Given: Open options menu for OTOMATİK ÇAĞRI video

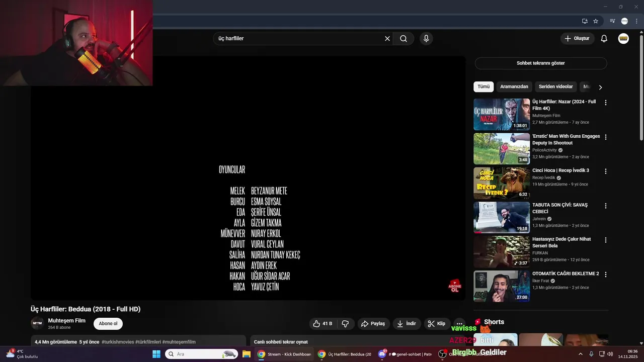Looking at the screenshot, I should (605, 275).
